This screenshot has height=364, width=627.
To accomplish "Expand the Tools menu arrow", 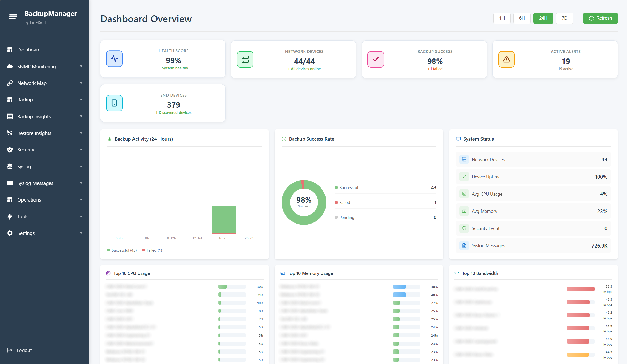I will coord(81,217).
